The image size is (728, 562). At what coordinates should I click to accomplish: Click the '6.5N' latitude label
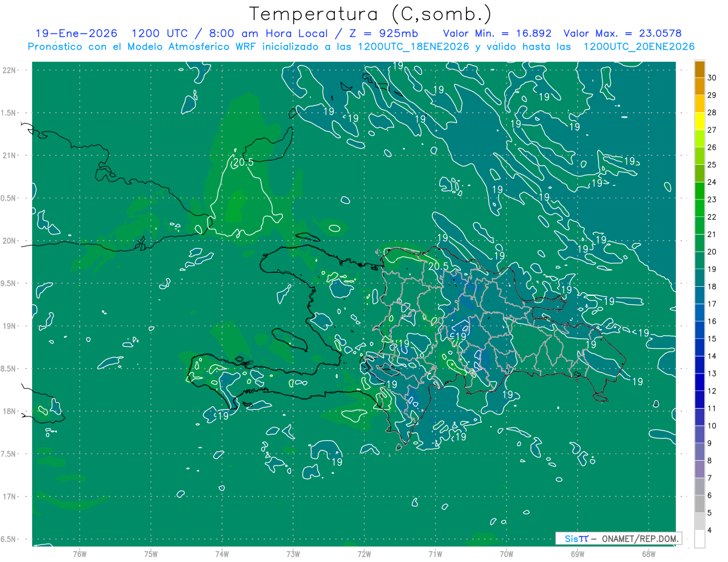tap(9, 540)
